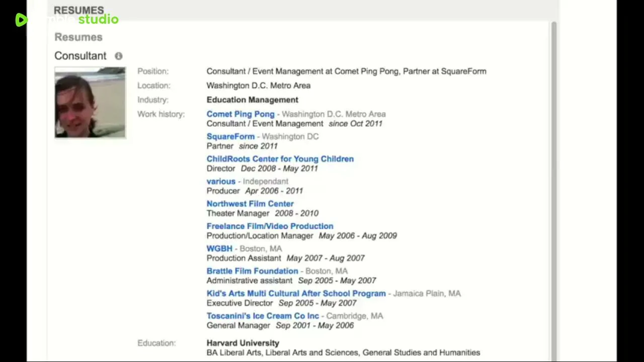
Task: Click the 'Cambridge, MA' location text
Action: 355,316
